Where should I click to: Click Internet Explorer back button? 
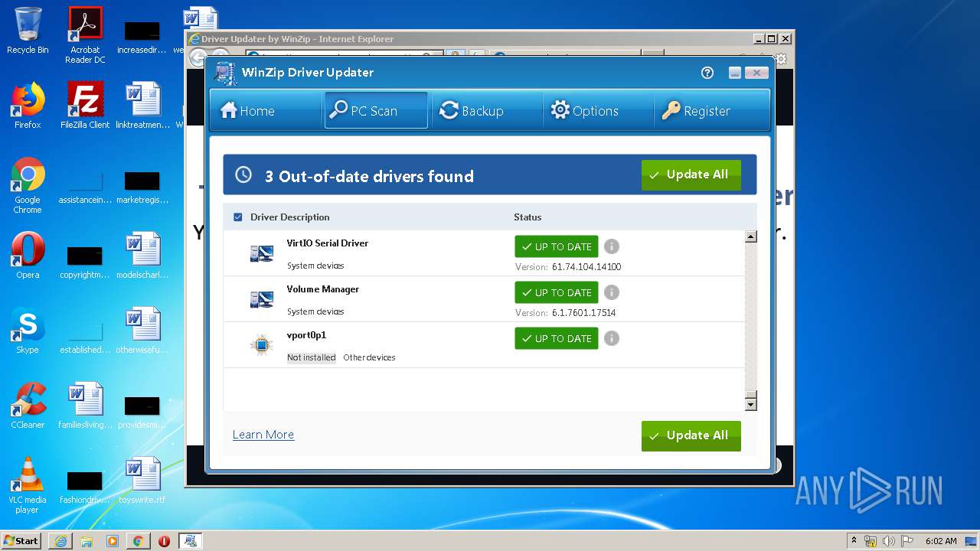[x=197, y=57]
